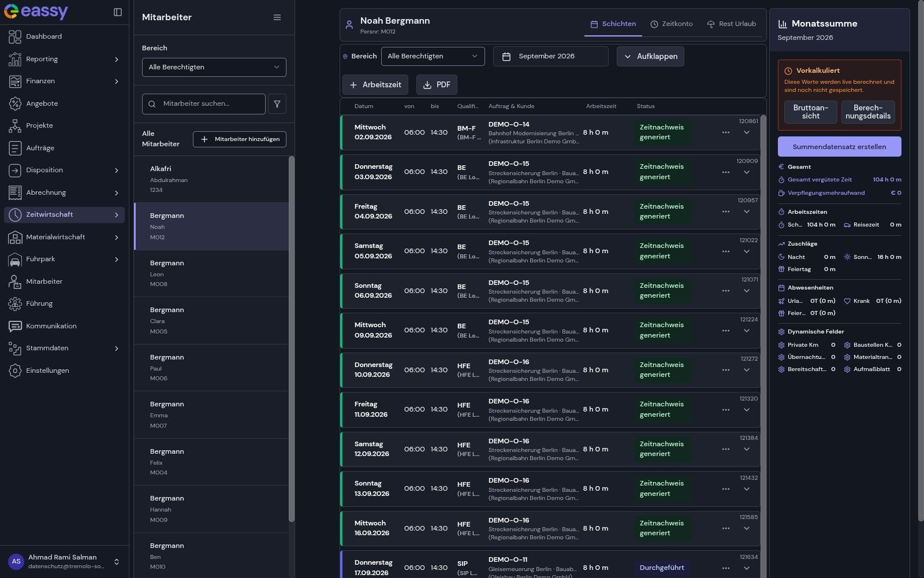
Task: Switch to the Schichten tab
Action: click(613, 24)
